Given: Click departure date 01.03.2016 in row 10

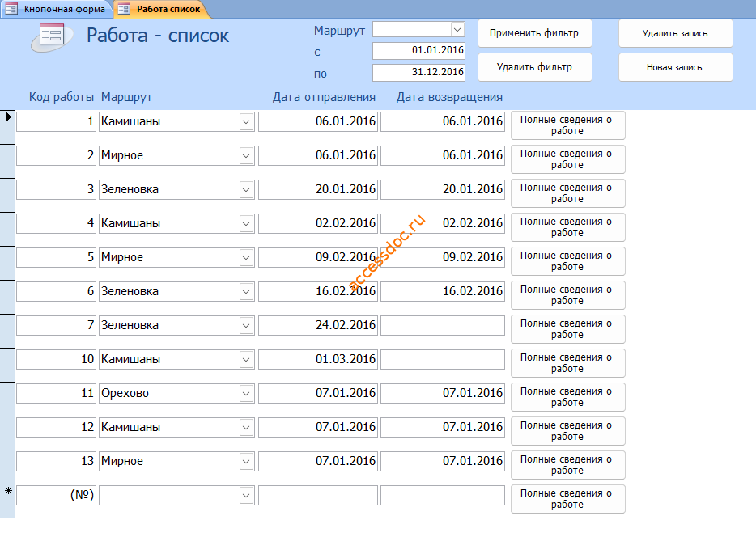Looking at the screenshot, I should click(318, 359).
